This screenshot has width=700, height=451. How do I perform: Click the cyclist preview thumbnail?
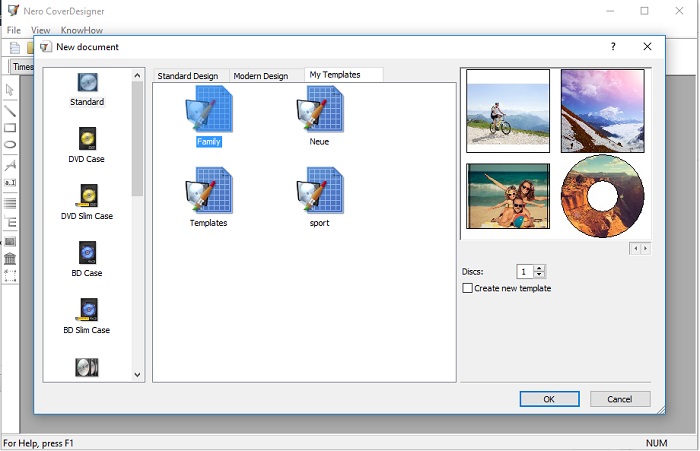[x=508, y=111]
